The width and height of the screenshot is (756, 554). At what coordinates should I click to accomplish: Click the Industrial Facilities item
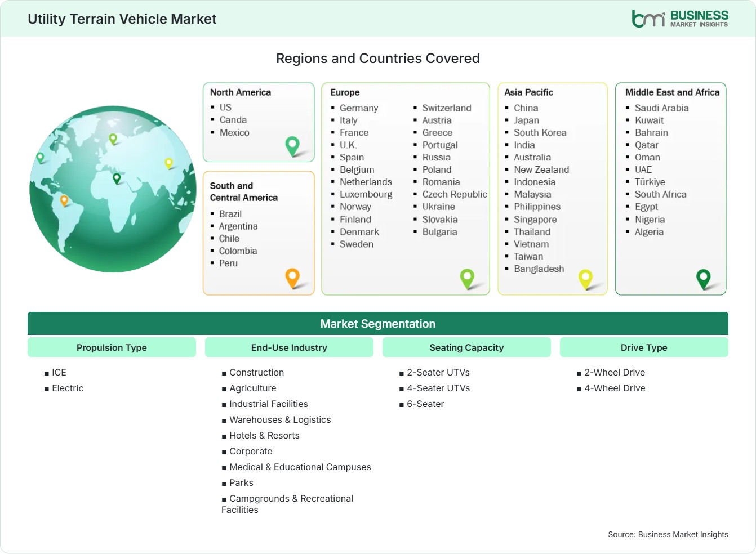[x=269, y=404]
